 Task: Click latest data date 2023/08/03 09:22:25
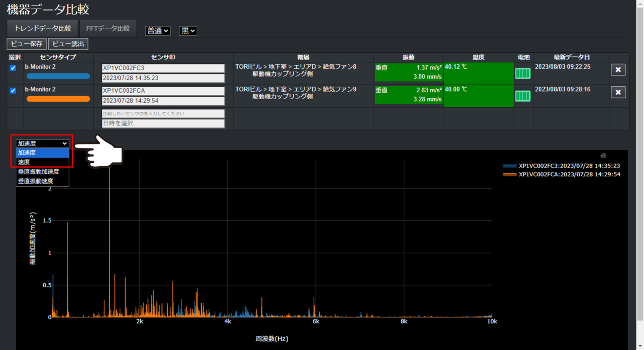(563, 67)
